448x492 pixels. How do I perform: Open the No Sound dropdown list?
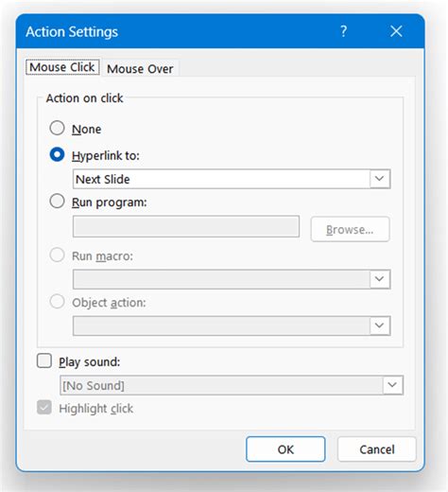(x=392, y=385)
